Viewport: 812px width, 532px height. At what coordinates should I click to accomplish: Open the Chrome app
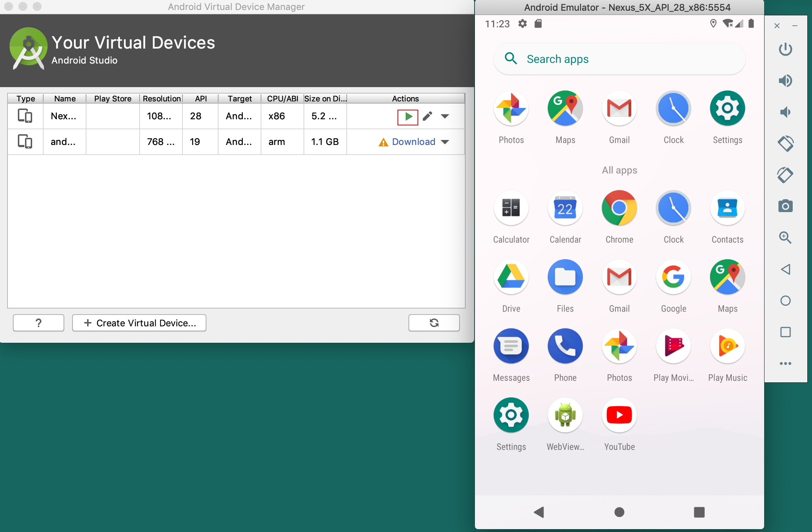620,217
